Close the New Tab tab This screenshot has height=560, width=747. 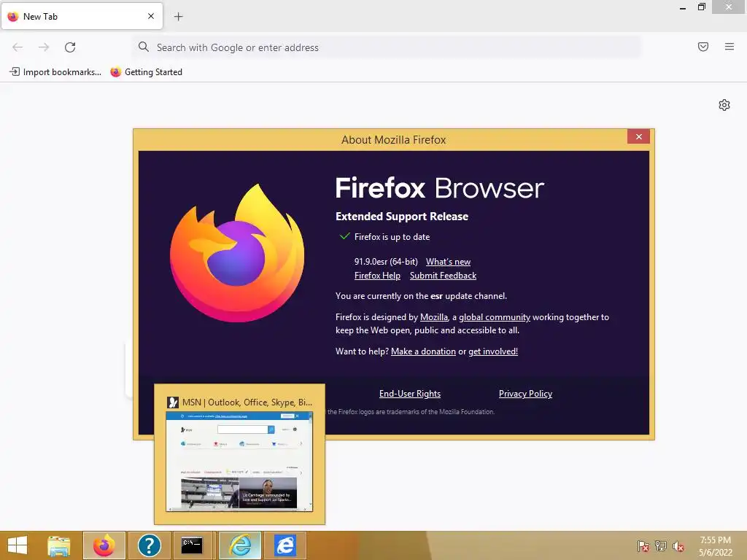pyautogui.click(x=151, y=16)
